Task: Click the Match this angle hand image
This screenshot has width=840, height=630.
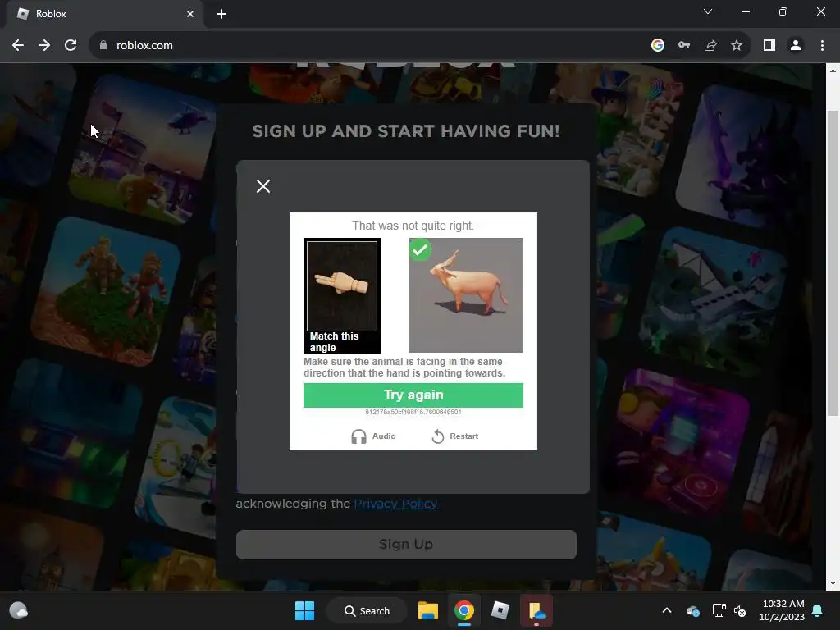Action: coord(342,295)
